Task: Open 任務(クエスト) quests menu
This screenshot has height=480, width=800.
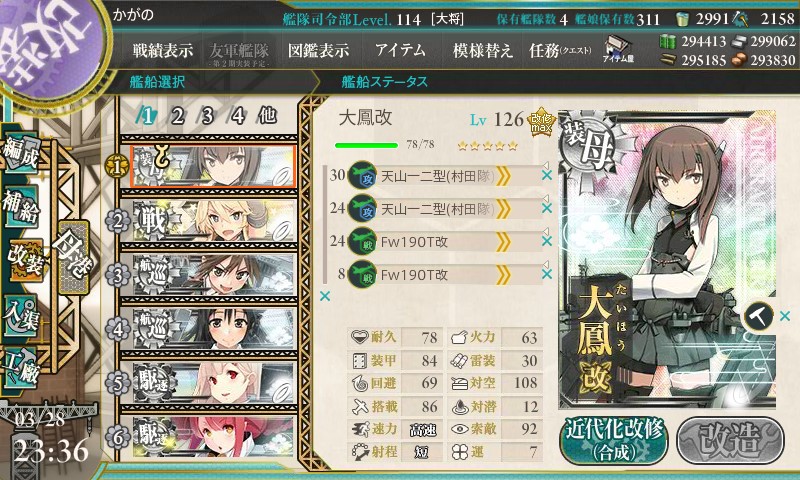Action: [560, 50]
